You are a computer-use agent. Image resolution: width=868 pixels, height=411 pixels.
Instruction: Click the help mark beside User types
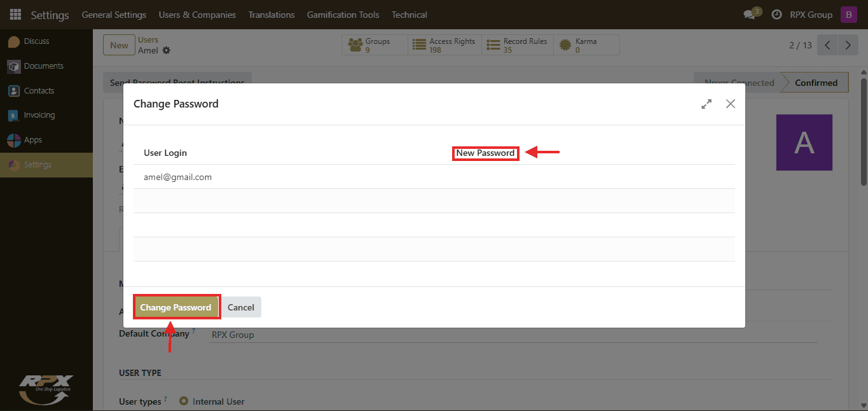tap(166, 400)
